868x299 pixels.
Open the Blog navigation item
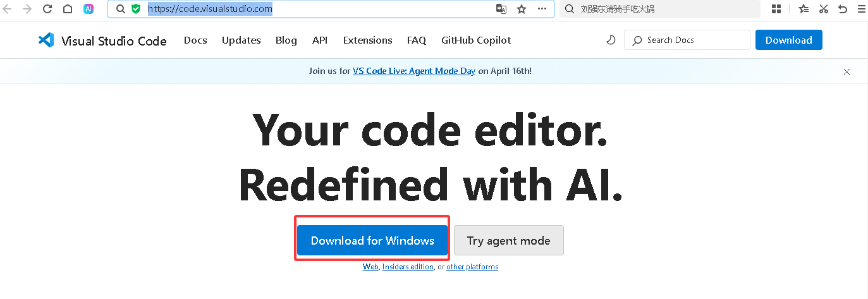286,40
